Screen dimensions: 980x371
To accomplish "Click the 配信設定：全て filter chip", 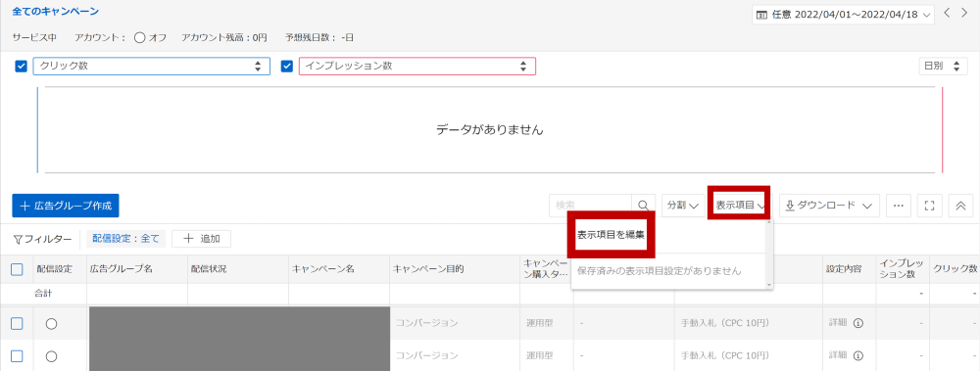I will (x=125, y=239).
